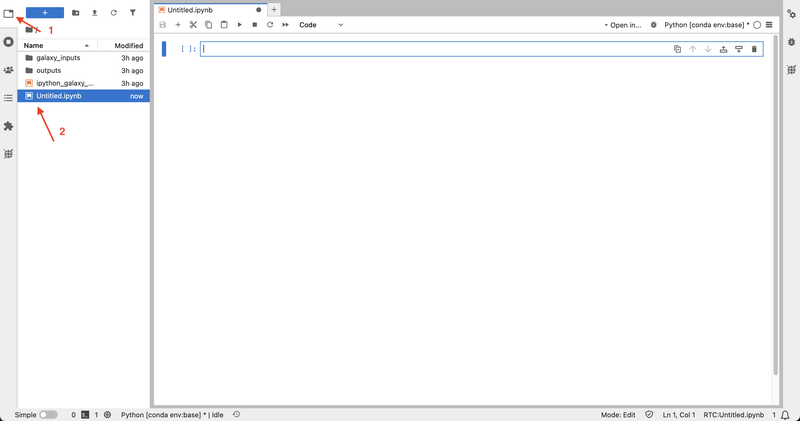Toggle the Simple interface mode switch
This screenshot has height=421, width=800.
pyautogui.click(x=48, y=414)
